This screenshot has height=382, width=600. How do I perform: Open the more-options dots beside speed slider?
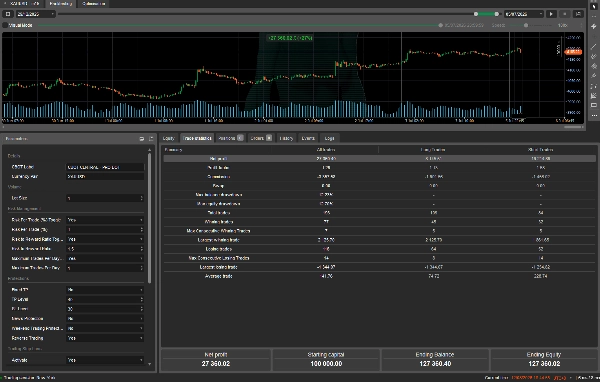click(x=581, y=25)
